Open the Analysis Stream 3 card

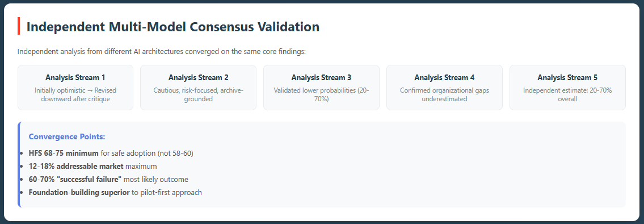(321, 88)
